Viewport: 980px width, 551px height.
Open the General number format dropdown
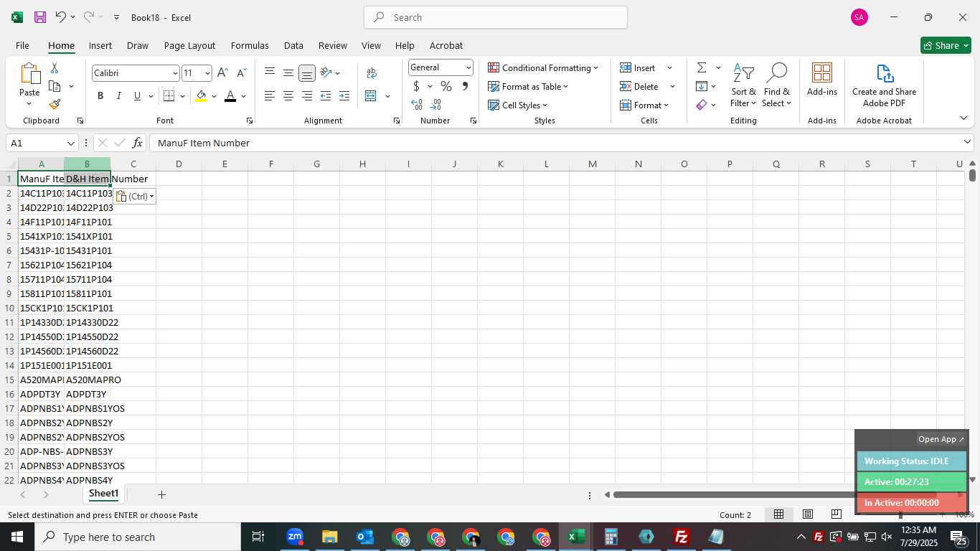click(x=468, y=67)
